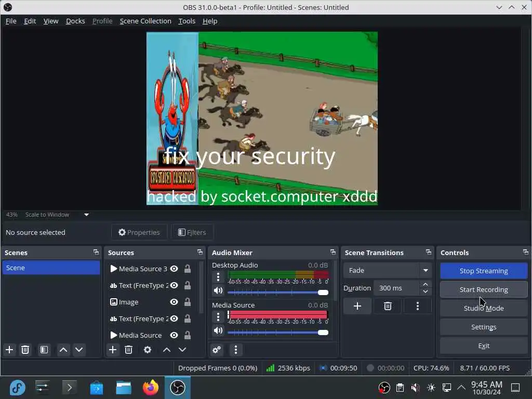Click the stream preview canvas
532x399 pixels.
click(x=262, y=118)
